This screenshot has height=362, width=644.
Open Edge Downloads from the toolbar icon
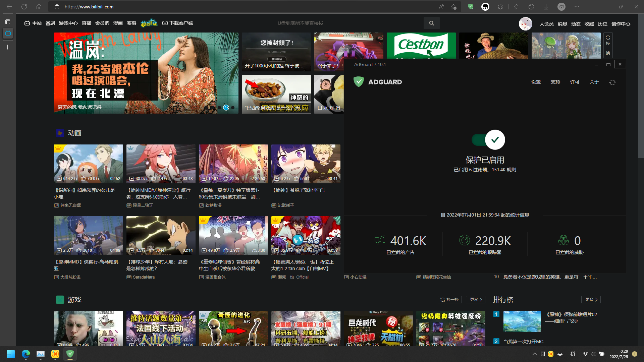[546, 7]
